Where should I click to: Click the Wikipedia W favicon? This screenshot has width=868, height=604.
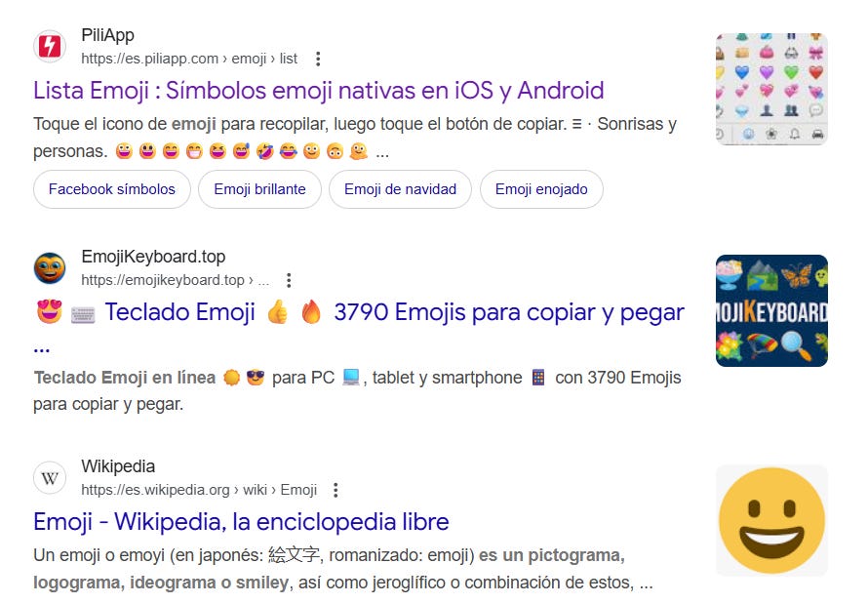pyautogui.click(x=50, y=478)
